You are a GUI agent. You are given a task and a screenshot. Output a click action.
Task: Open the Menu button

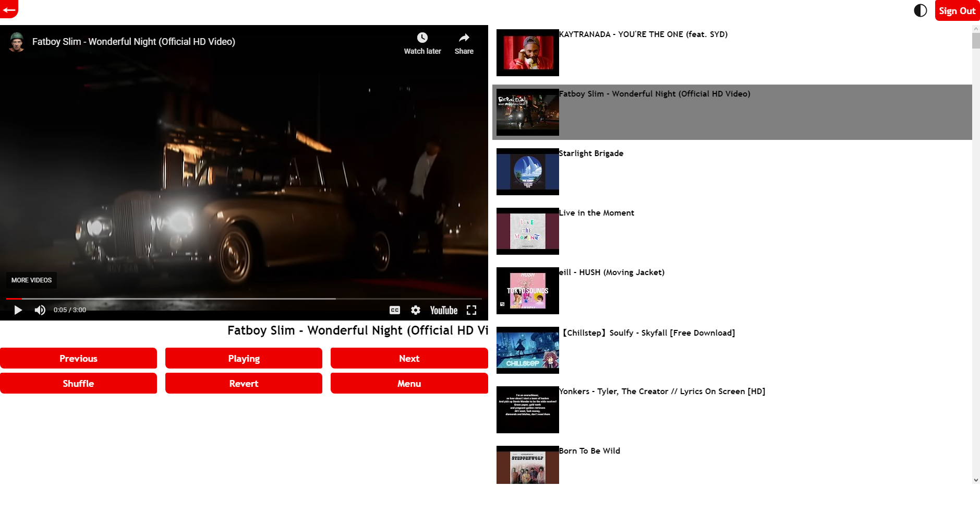point(409,383)
